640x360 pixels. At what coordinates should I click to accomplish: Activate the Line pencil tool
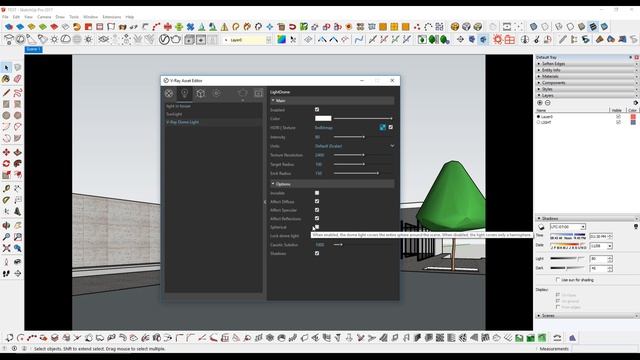(6, 93)
